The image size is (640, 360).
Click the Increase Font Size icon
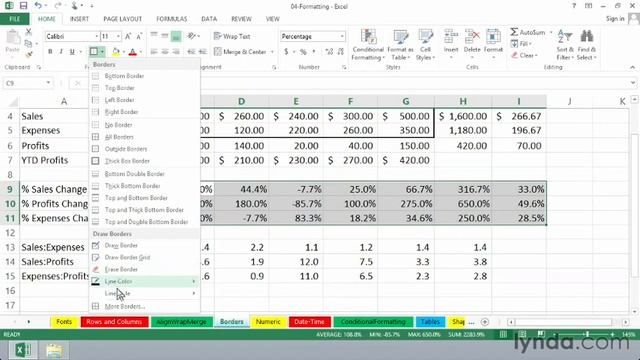(x=128, y=36)
